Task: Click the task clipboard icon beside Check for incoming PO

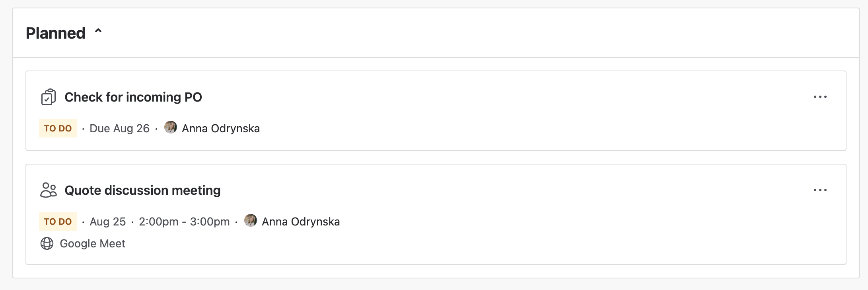Action: click(x=48, y=97)
